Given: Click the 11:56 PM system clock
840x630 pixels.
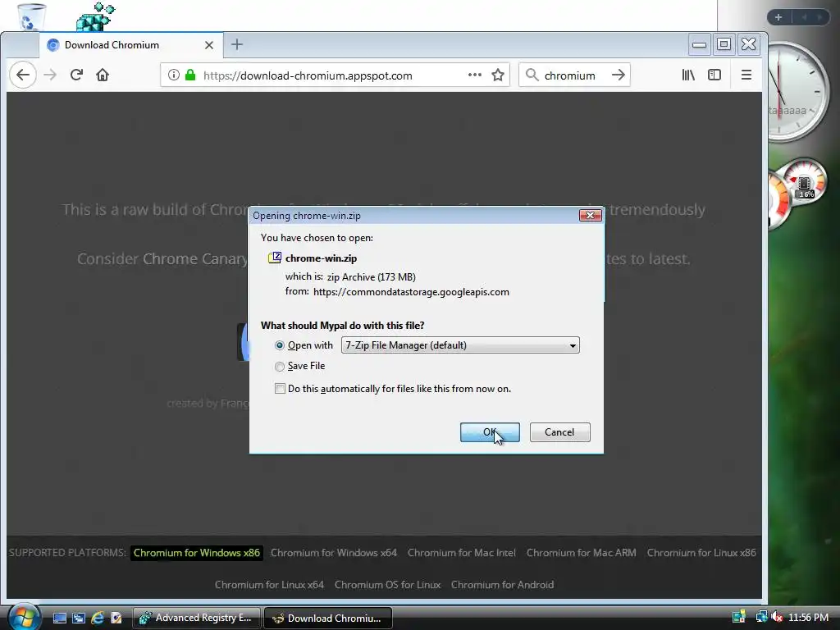Looking at the screenshot, I should tap(808, 618).
